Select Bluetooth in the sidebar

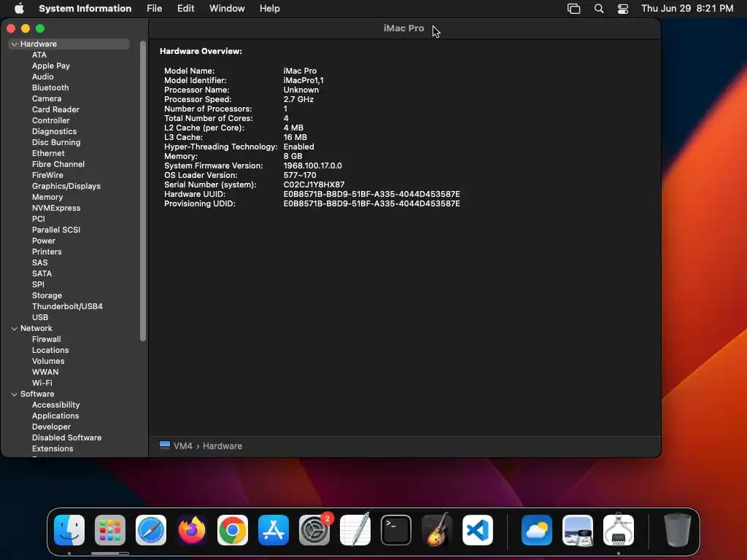click(x=50, y=87)
